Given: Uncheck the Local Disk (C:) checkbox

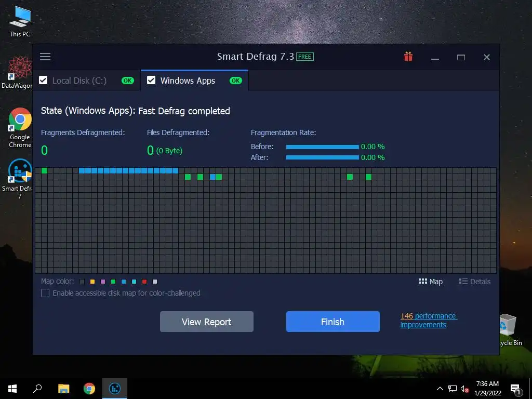Looking at the screenshot, I should 43,81.
